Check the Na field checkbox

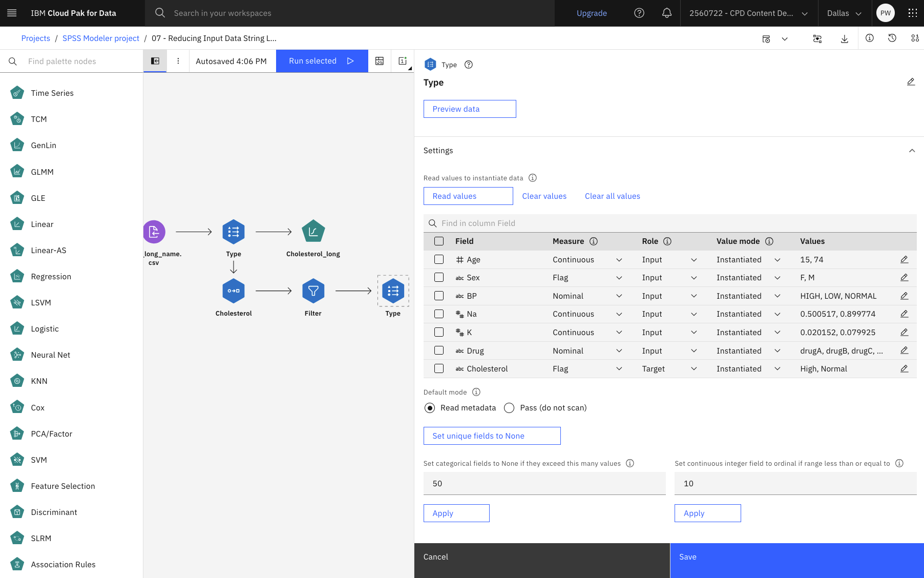(x=439, y=314)
